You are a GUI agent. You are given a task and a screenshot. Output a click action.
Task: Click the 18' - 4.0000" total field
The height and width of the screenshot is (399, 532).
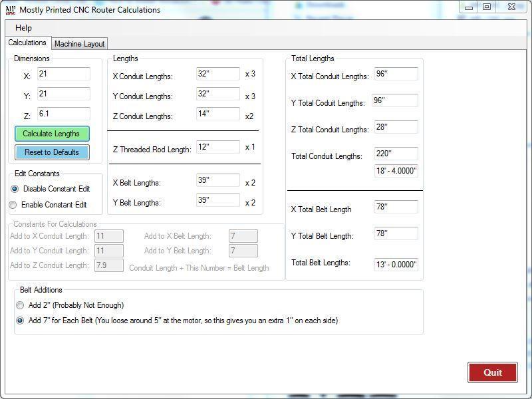pos(396,171)
